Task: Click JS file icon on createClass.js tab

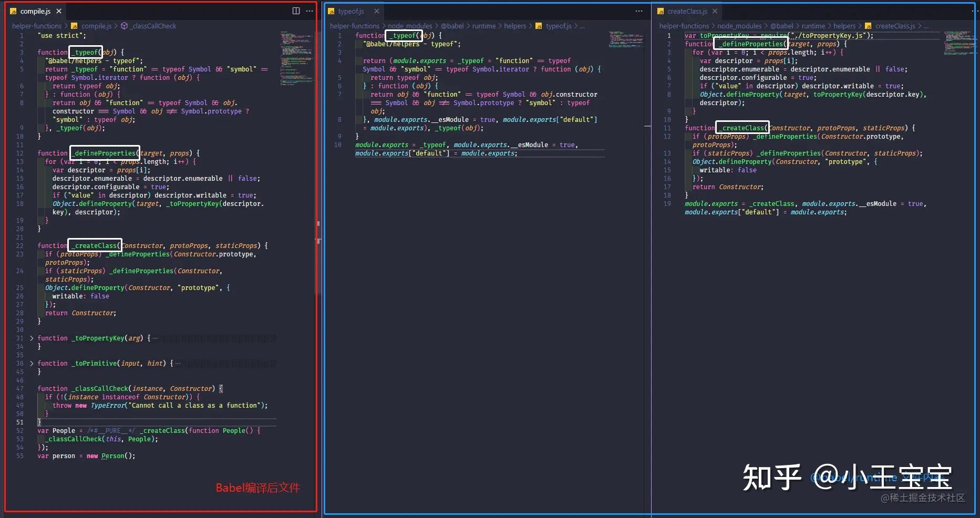Action: pos(661,11)
